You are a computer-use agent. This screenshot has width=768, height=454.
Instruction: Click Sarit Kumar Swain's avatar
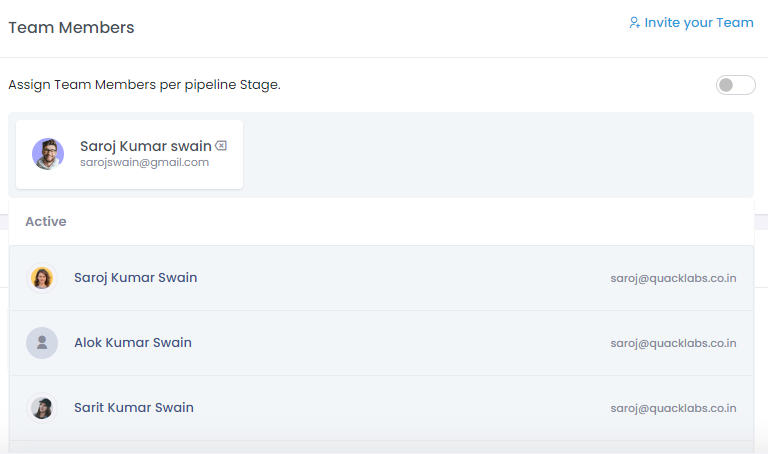42,408
